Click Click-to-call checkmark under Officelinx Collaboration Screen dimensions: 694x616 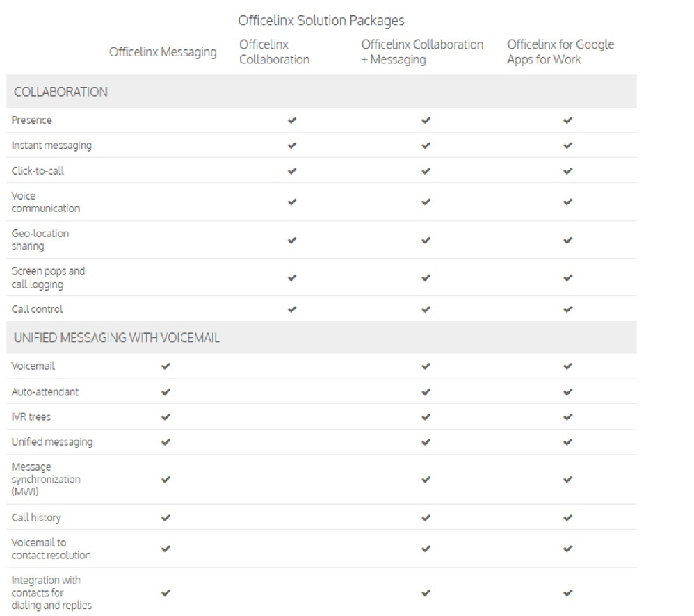tap(291, 171)
